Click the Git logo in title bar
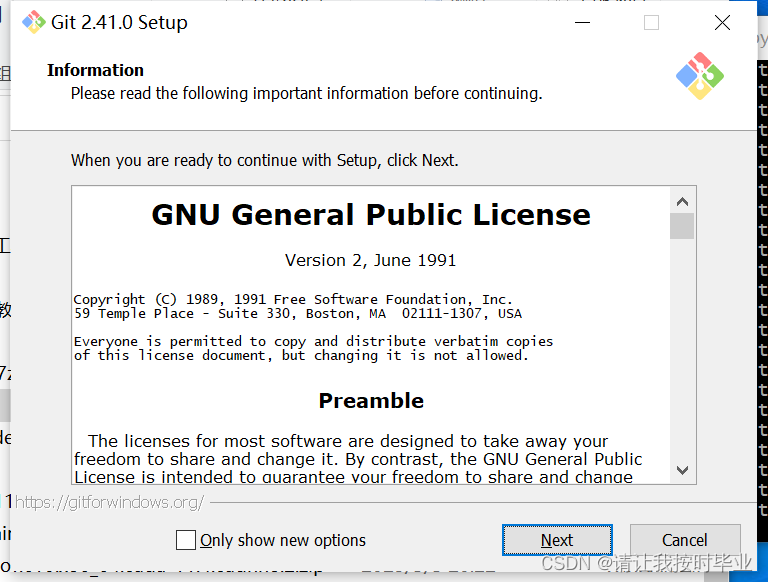The width and height of the screenshot is (768, 582). click(34, 23)
